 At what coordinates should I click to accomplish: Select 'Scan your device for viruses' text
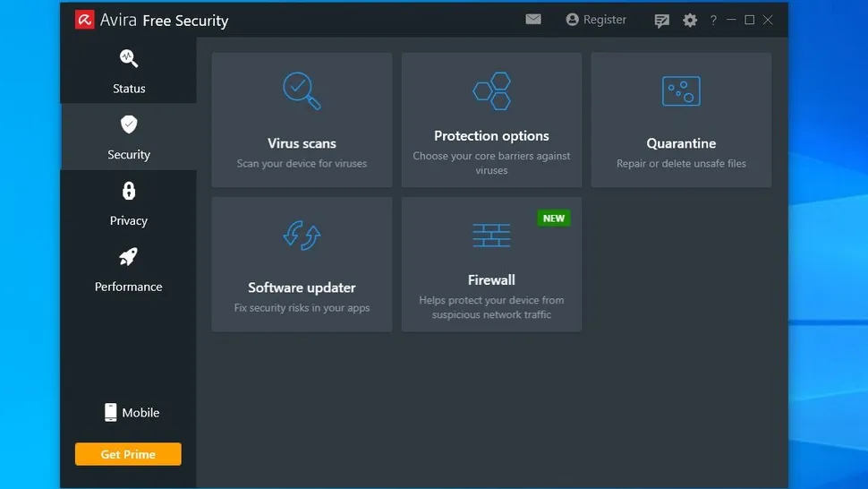(x=302, y=164)
